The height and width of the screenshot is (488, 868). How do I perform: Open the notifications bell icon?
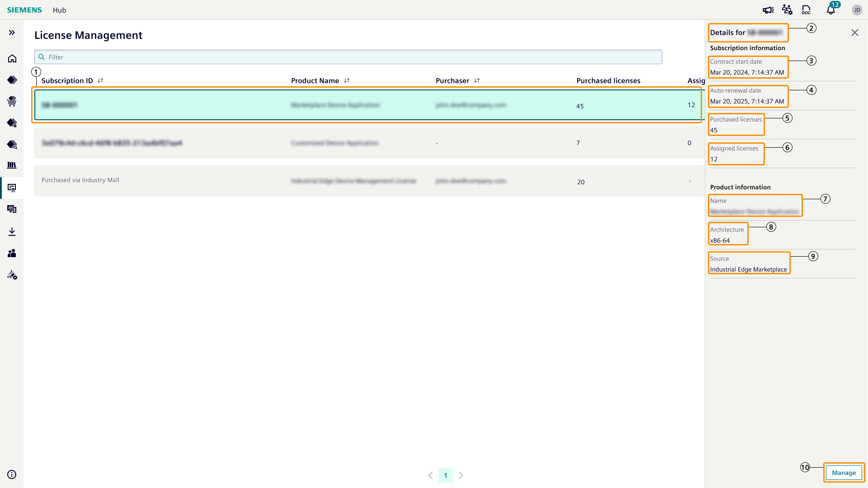[x=831, y=10]
